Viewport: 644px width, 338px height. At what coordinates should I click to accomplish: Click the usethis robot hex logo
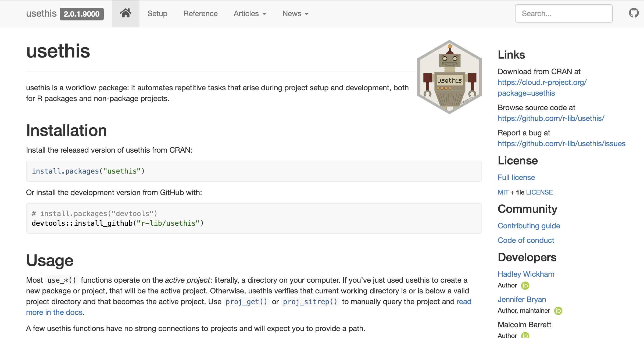449,77
